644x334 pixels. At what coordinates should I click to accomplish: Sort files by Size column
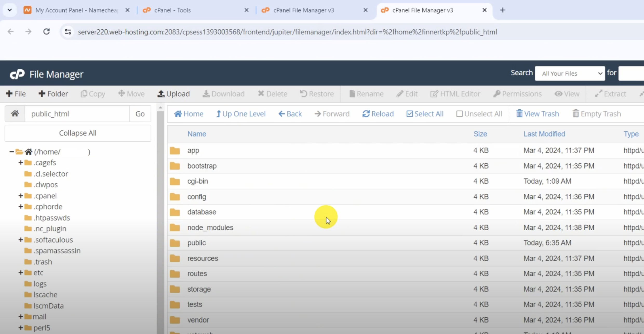[x=480, y=134]
